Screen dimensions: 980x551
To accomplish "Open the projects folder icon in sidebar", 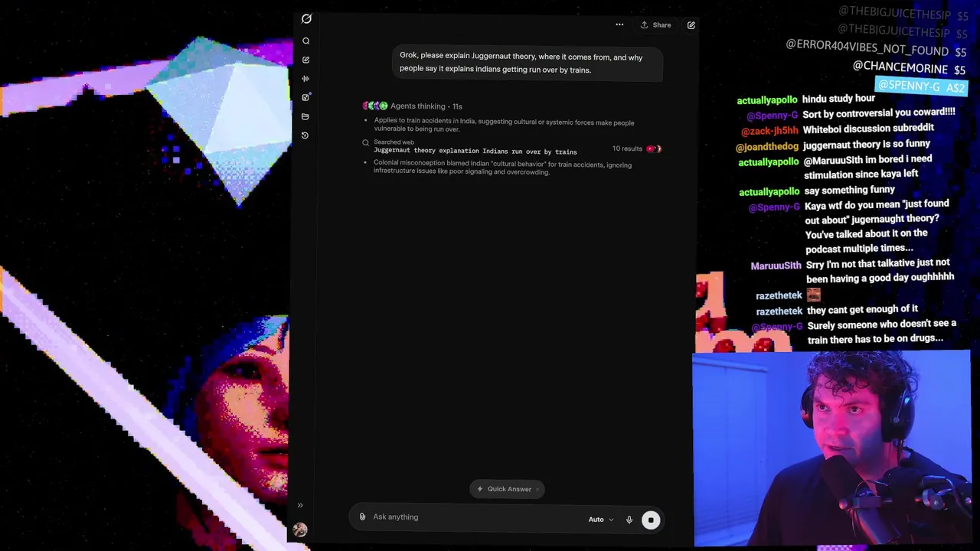I will (x=305, y=116).
